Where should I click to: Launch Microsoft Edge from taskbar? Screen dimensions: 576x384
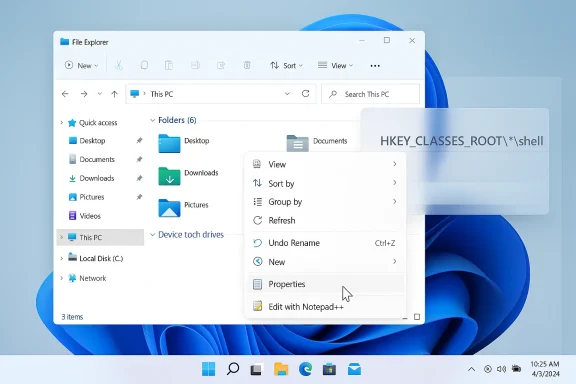point(305,369)
